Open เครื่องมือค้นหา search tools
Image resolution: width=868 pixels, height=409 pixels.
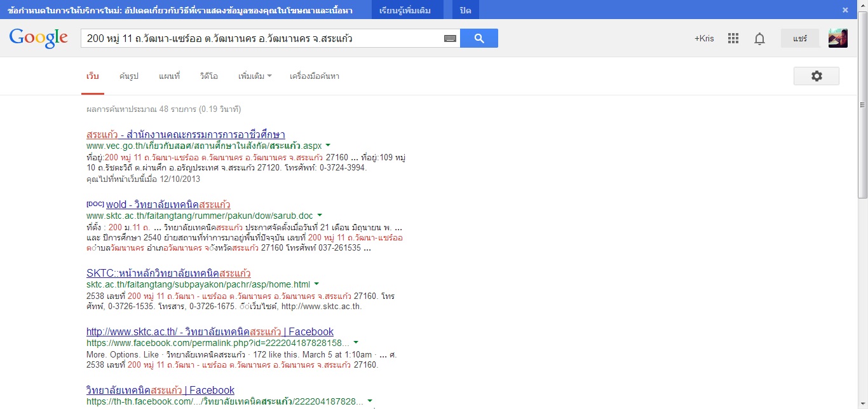[x=315, y=76]
